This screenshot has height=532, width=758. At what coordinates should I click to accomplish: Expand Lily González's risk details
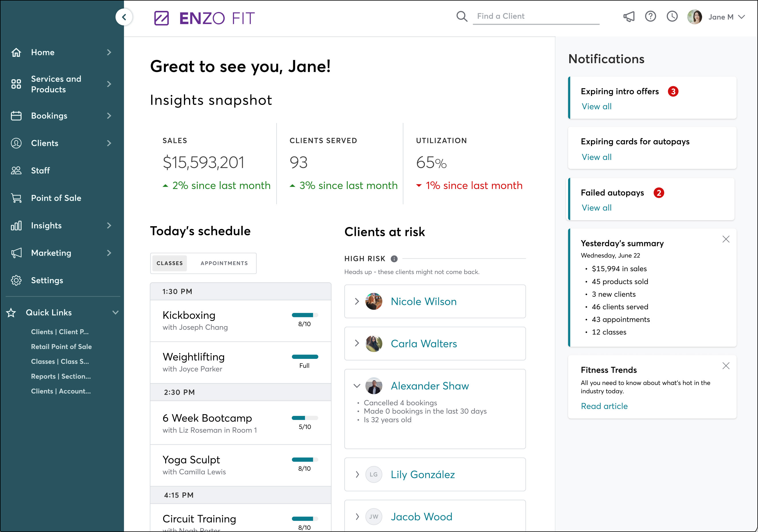[x=357, y=475]
